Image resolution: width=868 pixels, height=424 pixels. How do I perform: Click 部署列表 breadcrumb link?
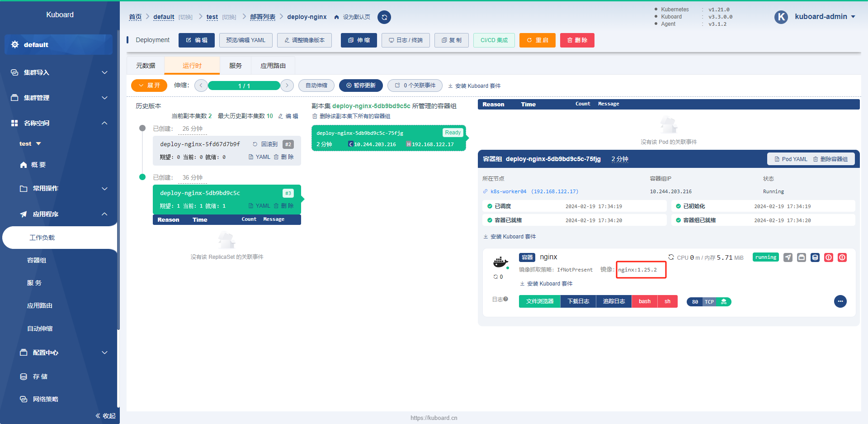coord(263,17)
